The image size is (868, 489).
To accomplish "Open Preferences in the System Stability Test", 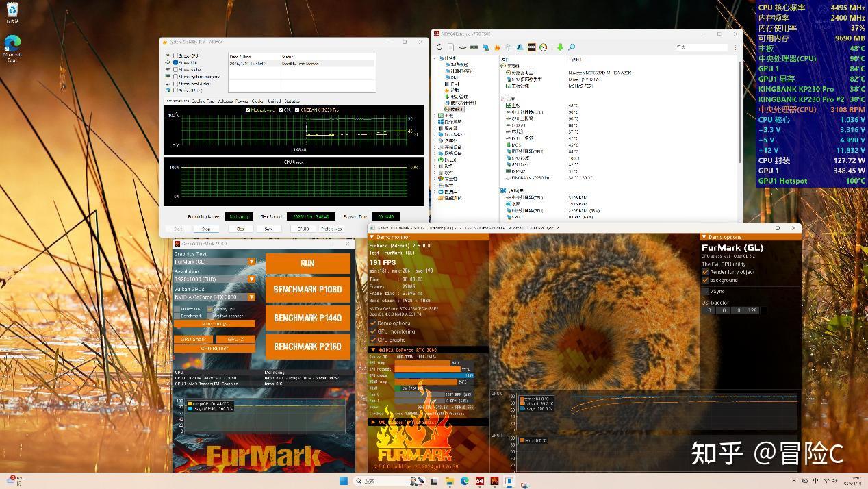I will click(x=331, y=229).
